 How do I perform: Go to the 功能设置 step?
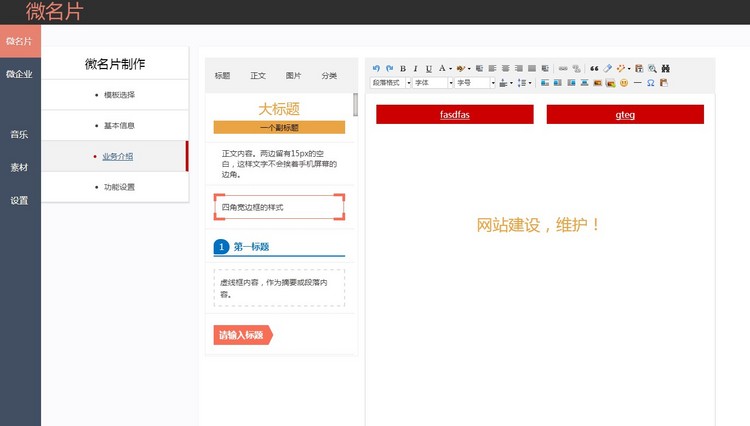(x=119, y=187)
